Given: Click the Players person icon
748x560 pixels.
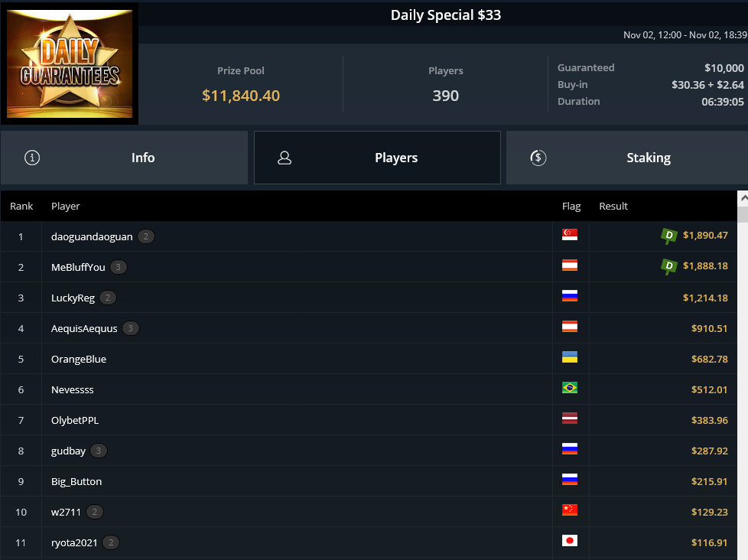Looking at the screenshot, I should click(x=285, y=158).
